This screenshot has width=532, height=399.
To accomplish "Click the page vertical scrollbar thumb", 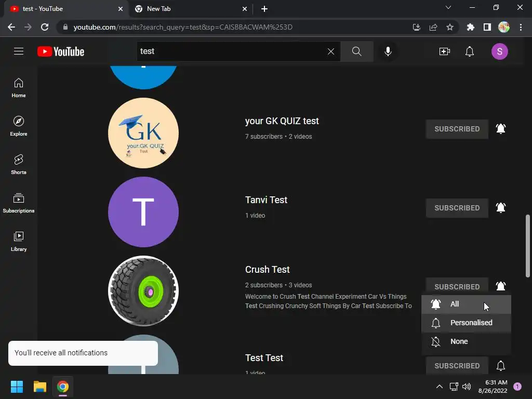I will click(528, 246).
